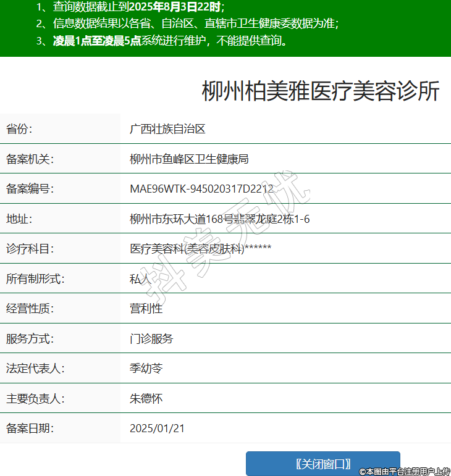Click record number MAE96WTK-945020317D2212
Screen dimensions: 451x476
click(x=201, y=189)
